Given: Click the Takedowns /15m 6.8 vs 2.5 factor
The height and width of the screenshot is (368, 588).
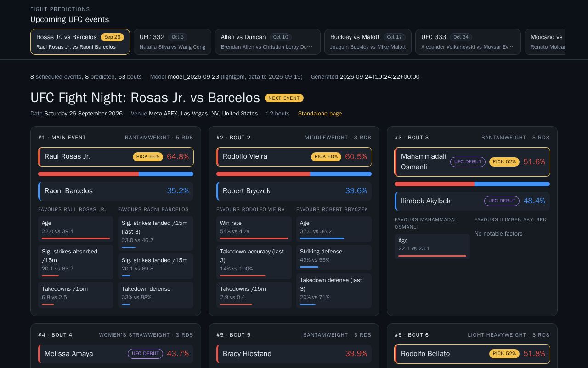Looking at the screenshot, I should pos(76,295).
